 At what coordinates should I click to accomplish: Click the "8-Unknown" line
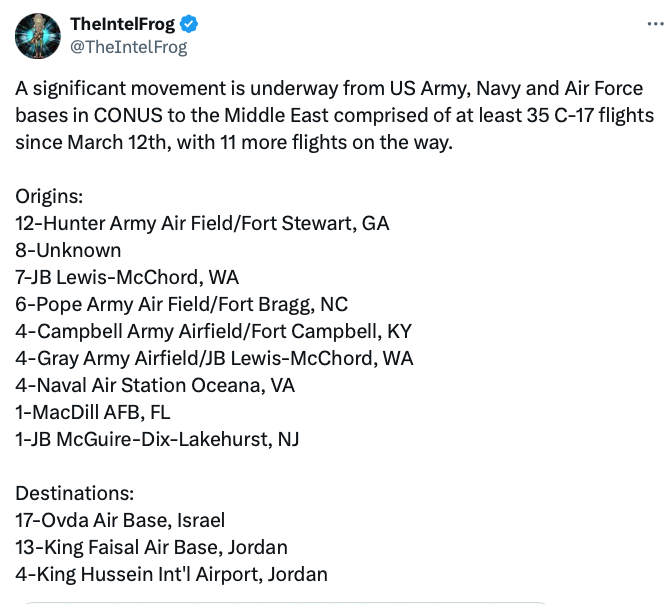[x=68, y=250]
